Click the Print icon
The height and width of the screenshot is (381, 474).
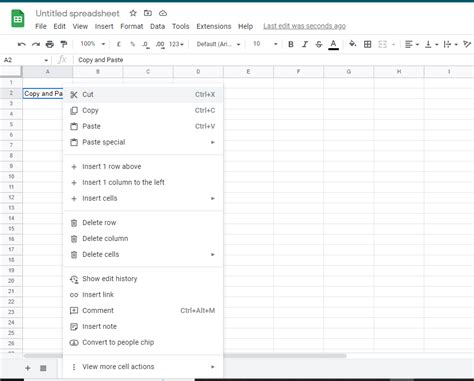click(x=50, y=44)
